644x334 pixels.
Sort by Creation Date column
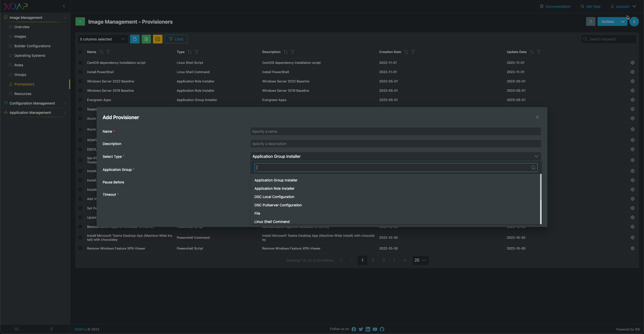pyautogui.click(x=406, y=52)
